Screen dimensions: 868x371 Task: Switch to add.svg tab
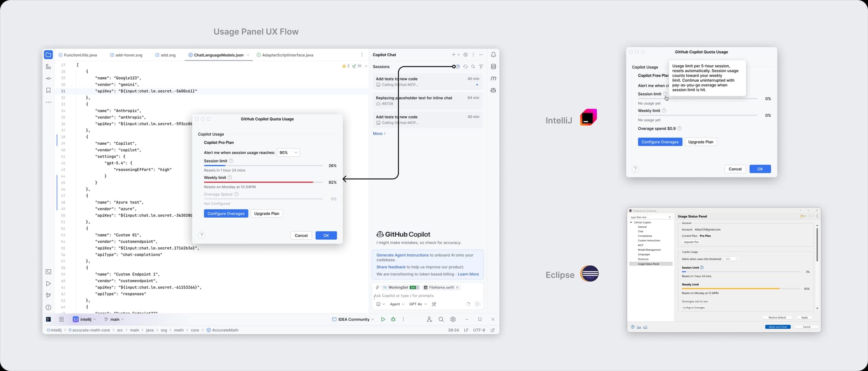(165, 55)
